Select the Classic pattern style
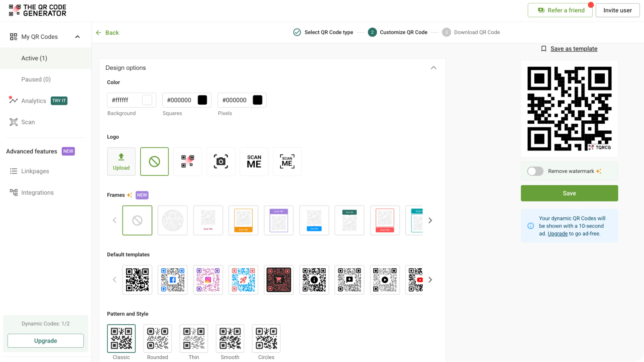The image size is (644, 362). tap(121, 338)
